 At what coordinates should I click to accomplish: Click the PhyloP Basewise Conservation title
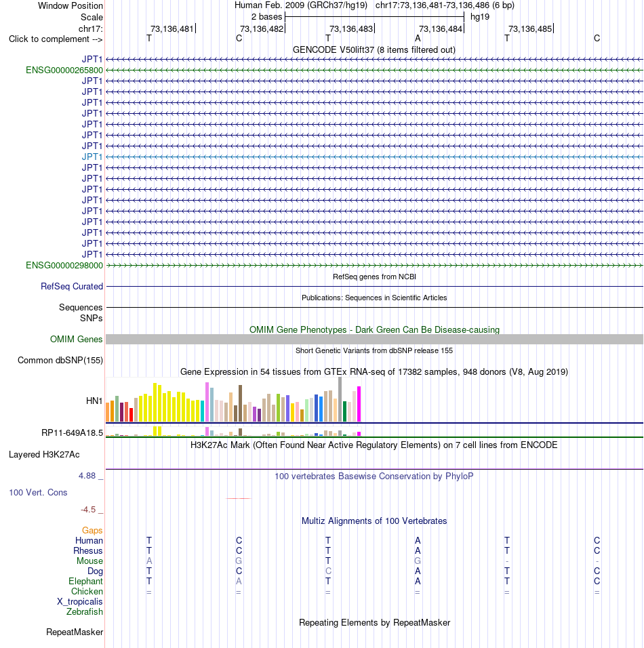[374, 477]
